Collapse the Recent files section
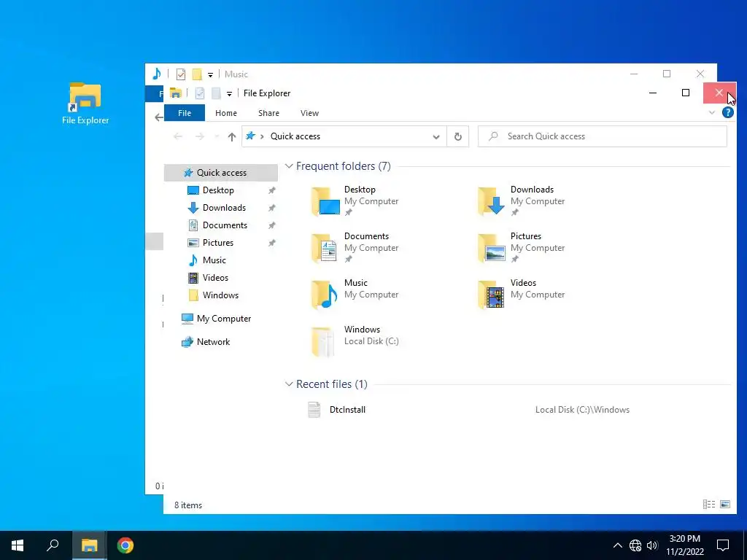The width and height of the screenshot is (747, 560). (289, 384)
